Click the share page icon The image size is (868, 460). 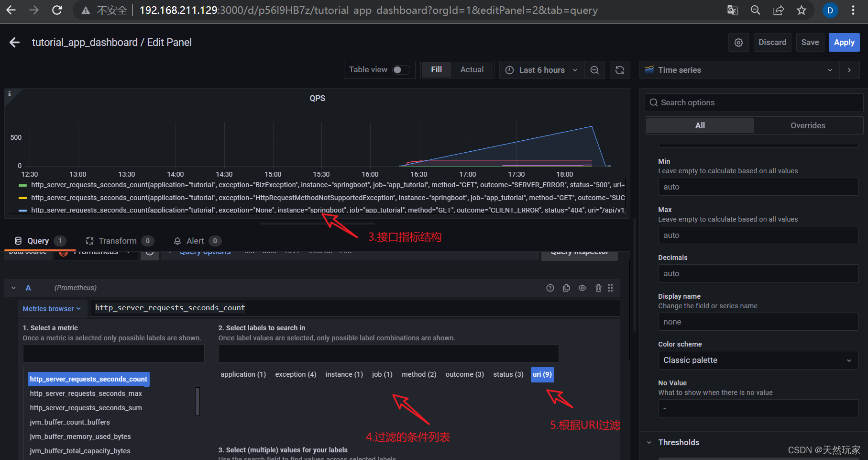click(x=779, y=10)
